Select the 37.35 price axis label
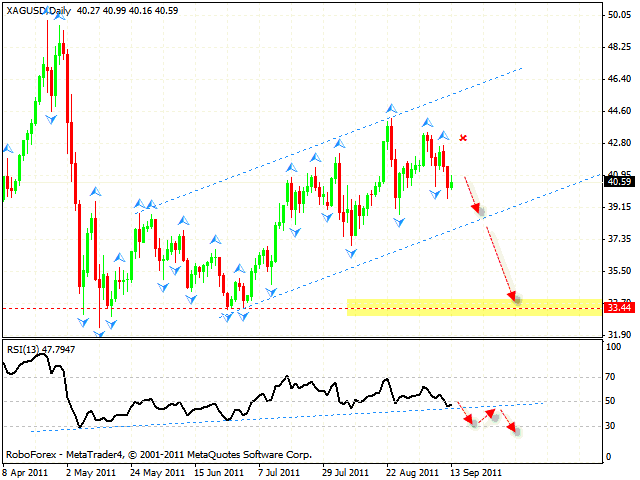The height and width of the screenshot is (480, 640). [617, 239]
